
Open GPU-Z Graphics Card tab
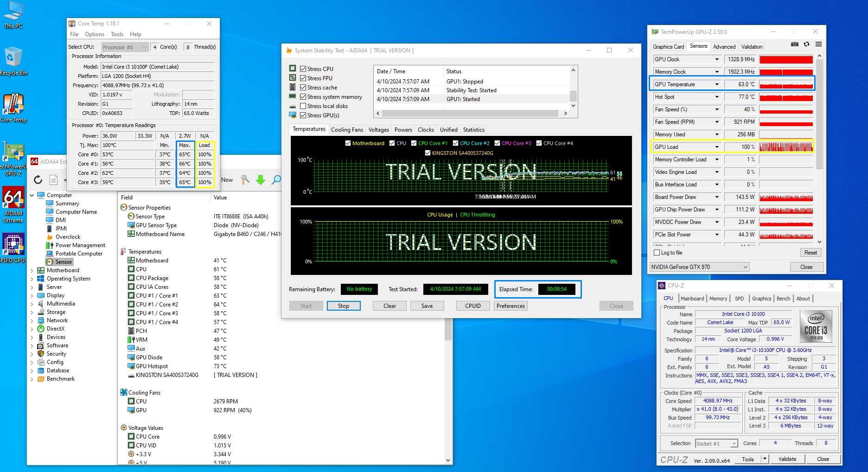tap(668, 47)
